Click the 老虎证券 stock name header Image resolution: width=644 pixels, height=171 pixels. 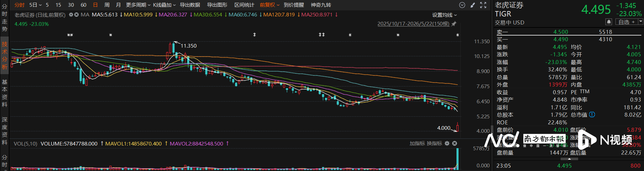509,5
